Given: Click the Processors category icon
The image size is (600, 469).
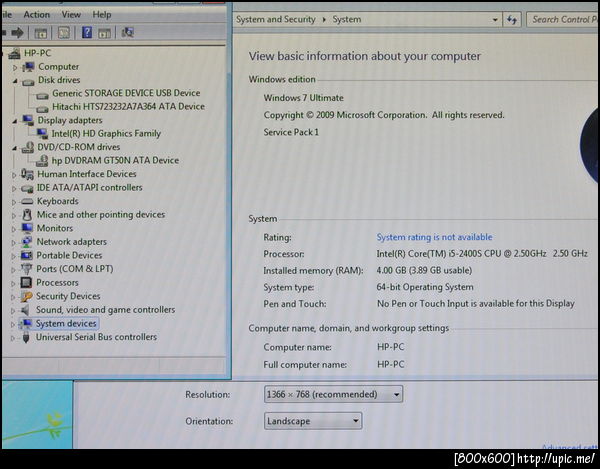Looking at the screenshot, I should pyautogui.click(x=26, y=282).
